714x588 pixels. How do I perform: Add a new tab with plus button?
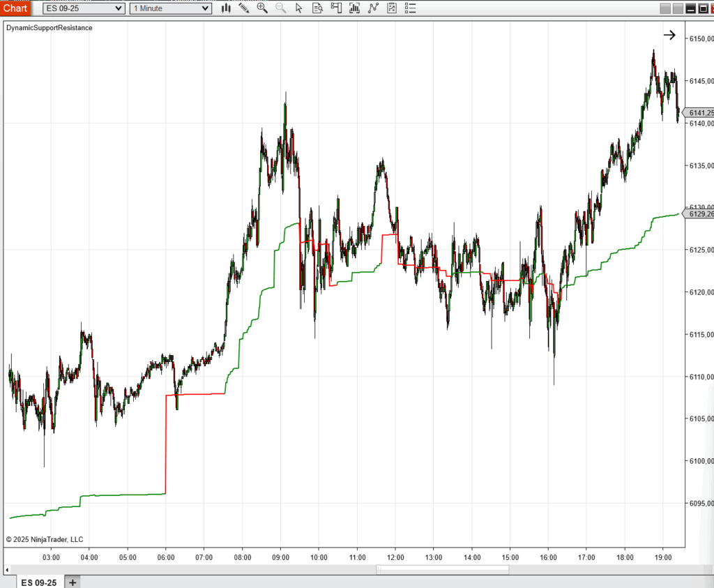[73, 582]
